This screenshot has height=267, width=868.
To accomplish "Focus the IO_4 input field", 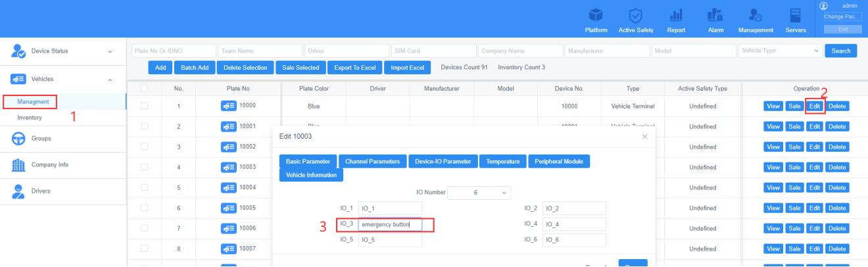I will [x=574, y=225].
